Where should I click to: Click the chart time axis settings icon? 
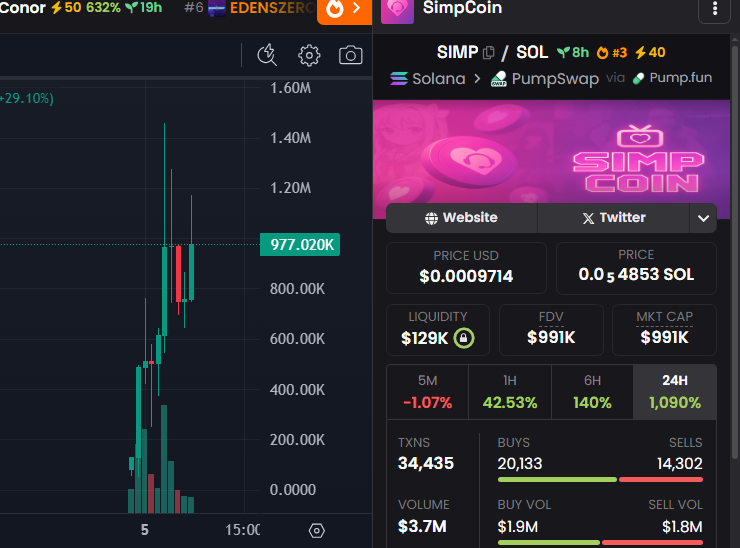(x=317, y=531)
